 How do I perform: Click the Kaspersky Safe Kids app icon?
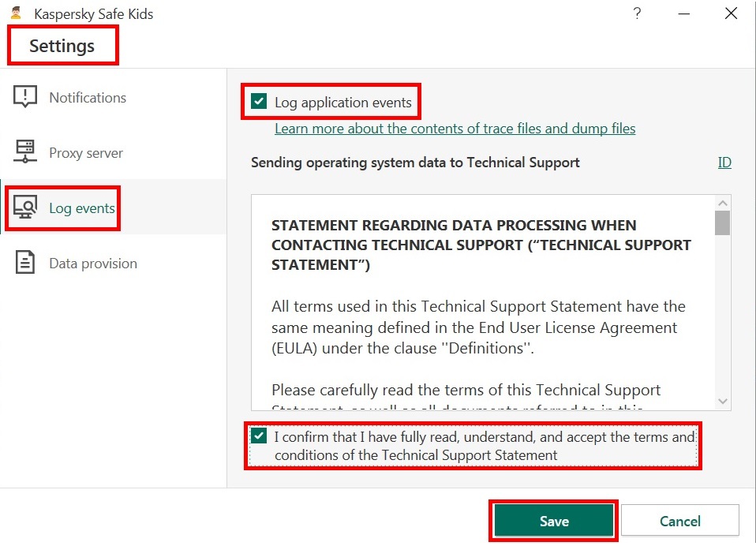click(x=16, y=13)
